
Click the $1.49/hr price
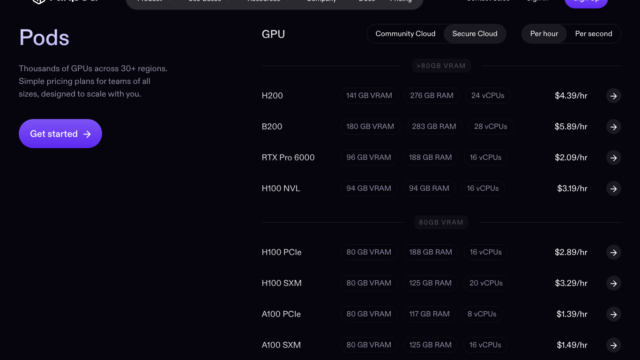coord(571,345)
